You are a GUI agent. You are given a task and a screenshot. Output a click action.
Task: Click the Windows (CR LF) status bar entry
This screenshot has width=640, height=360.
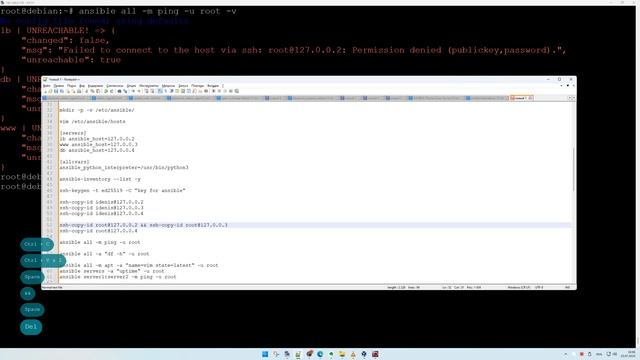[520, 287]
